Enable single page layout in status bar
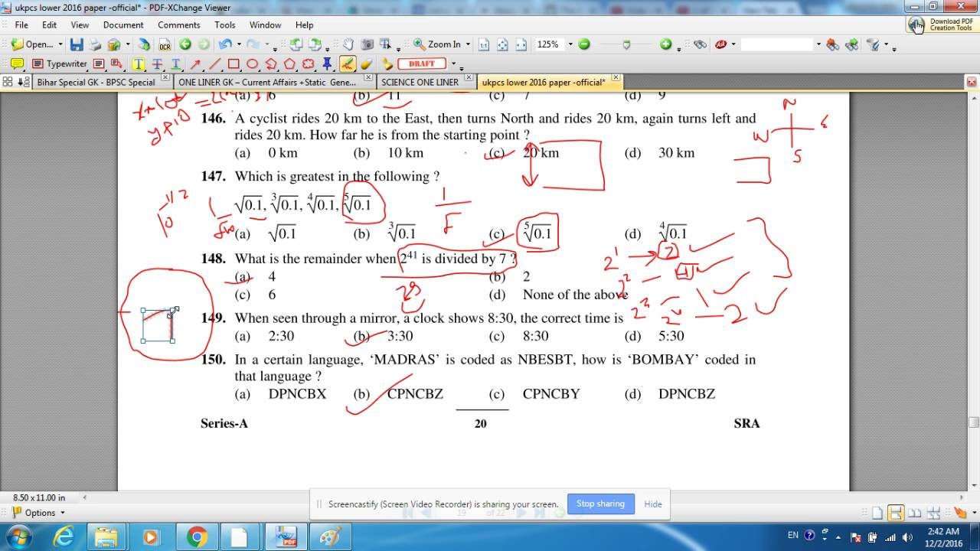The height and width of the screenshot is (551, 980). (877, 513)
